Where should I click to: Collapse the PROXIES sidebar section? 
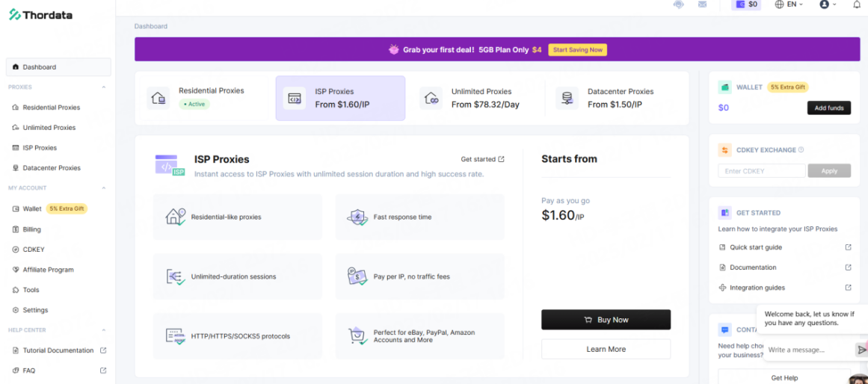[x=103, y=87]
